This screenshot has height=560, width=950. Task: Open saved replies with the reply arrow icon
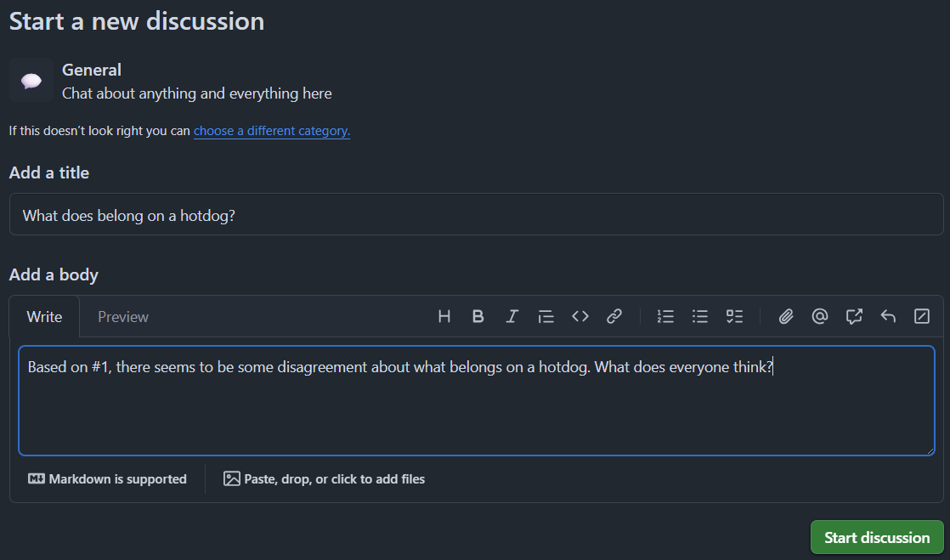pyautogui.click(x=888, y=316)
